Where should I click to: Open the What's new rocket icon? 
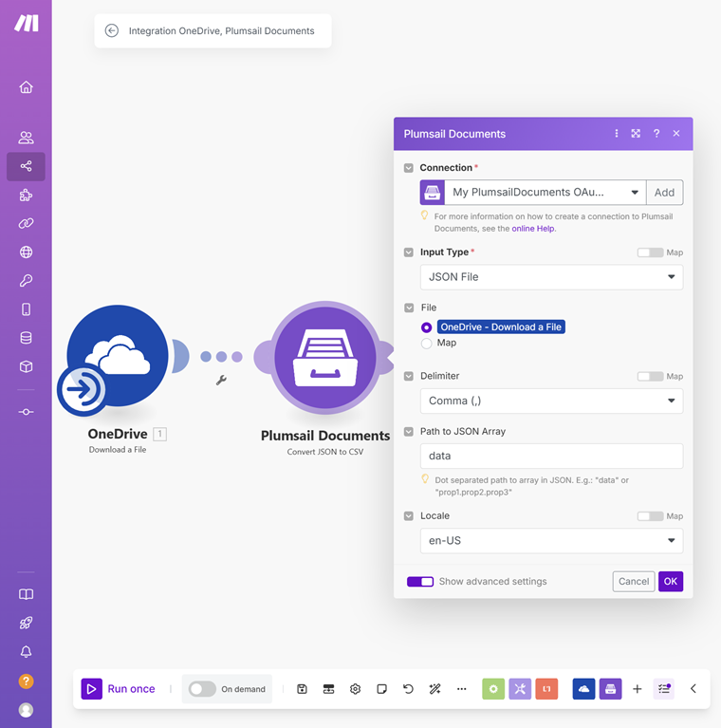(x=26, y=623)
